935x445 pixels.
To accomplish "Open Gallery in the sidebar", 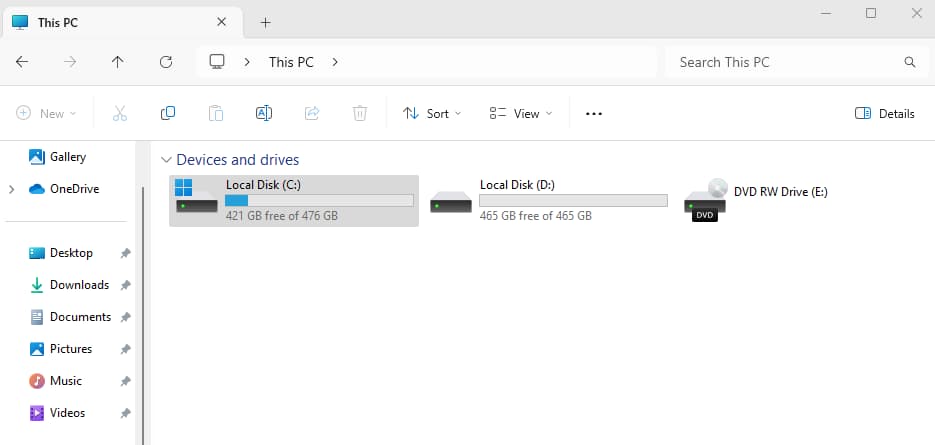I will [58, 157].
